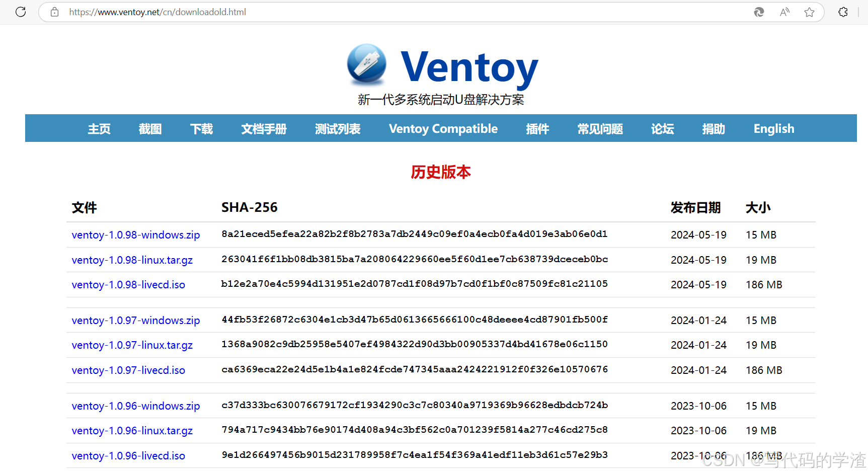Click the SHA-256 hash starting with 263041f6

click(x=415, y=259)
